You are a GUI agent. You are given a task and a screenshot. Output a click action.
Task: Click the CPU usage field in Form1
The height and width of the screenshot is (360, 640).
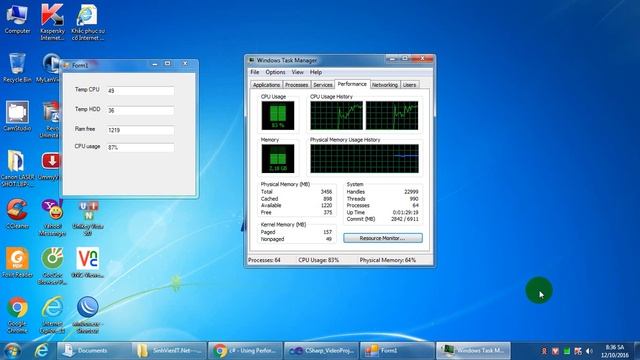140,147
